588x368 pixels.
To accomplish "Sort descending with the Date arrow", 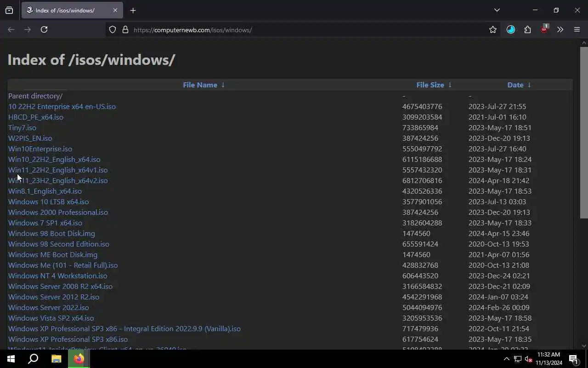I will pyautogui.click(x=529, y=85).
